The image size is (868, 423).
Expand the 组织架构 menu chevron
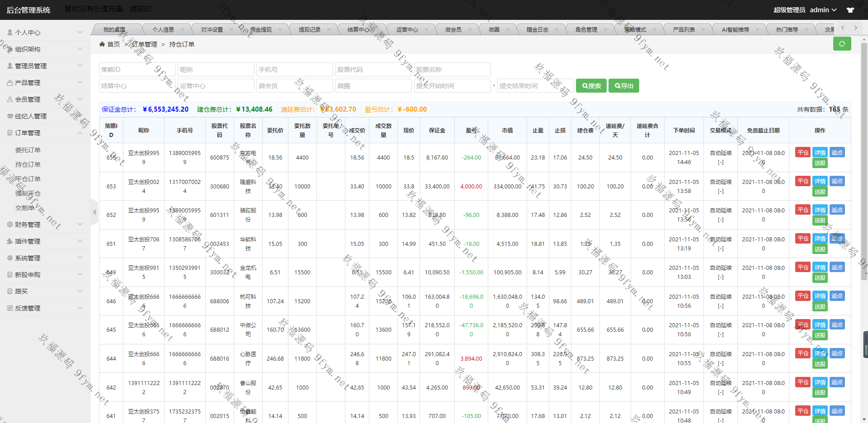(80, 49)
